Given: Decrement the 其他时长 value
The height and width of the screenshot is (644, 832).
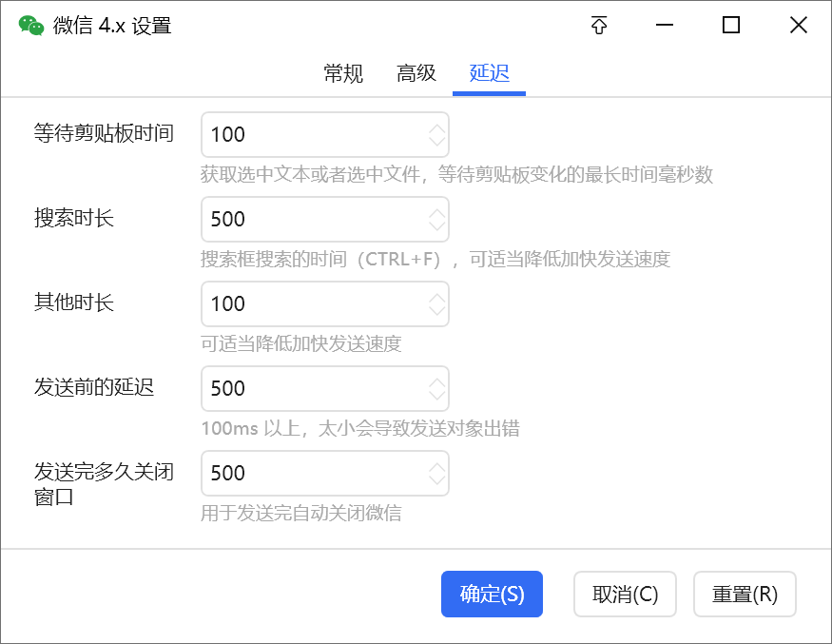Looking at the screenshot, I should pos(436,310).
